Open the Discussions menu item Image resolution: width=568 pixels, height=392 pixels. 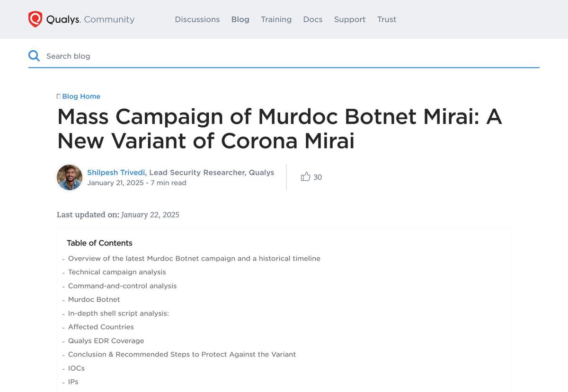click(x=197, y=19)
